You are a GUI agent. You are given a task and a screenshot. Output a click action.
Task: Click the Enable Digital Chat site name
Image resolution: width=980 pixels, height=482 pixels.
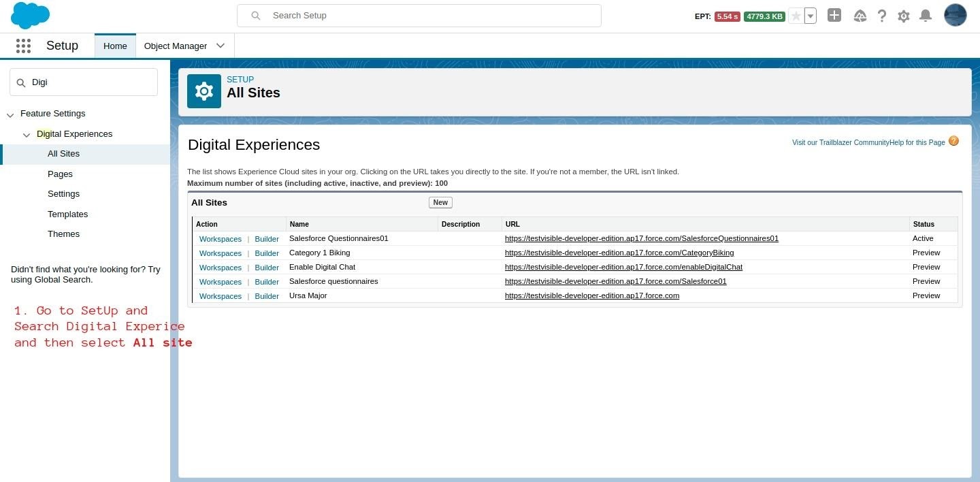click(322, 267)
